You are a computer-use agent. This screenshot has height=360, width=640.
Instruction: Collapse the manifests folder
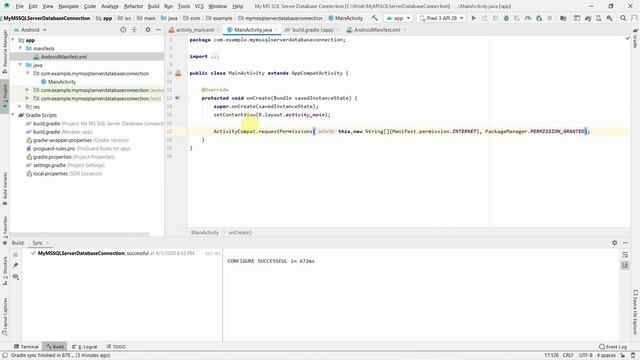pos(20,48)
